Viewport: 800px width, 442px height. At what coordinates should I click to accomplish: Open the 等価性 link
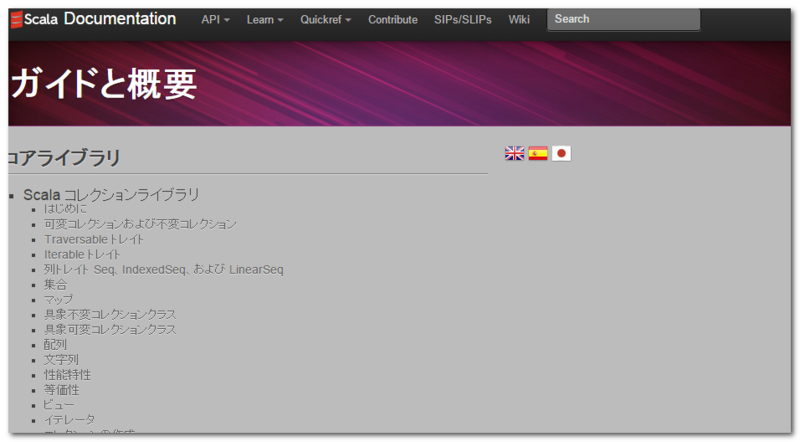61,390
